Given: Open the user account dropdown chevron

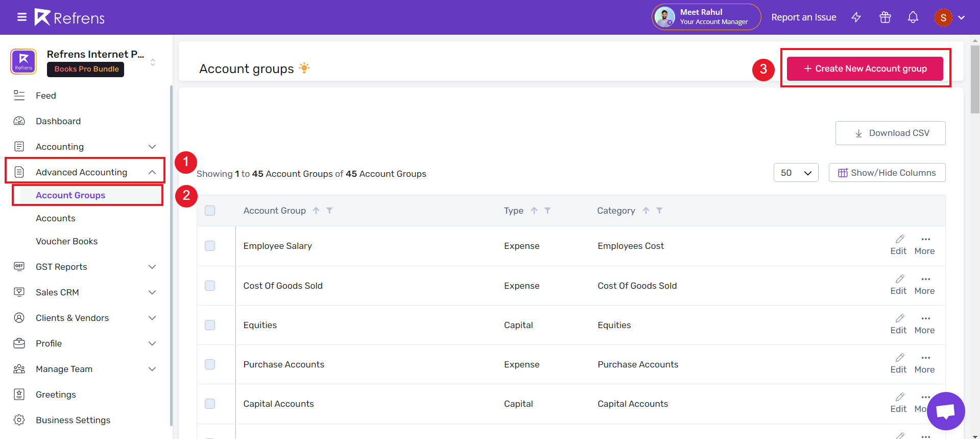Looking at the screenshot, I should coord(962,17).
